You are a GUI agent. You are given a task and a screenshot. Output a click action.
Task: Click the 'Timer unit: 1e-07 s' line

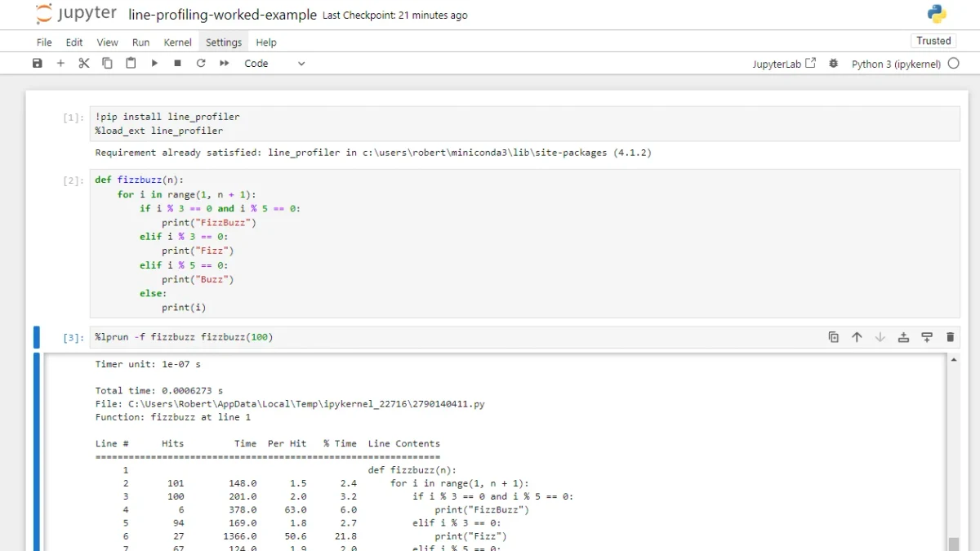148,364
